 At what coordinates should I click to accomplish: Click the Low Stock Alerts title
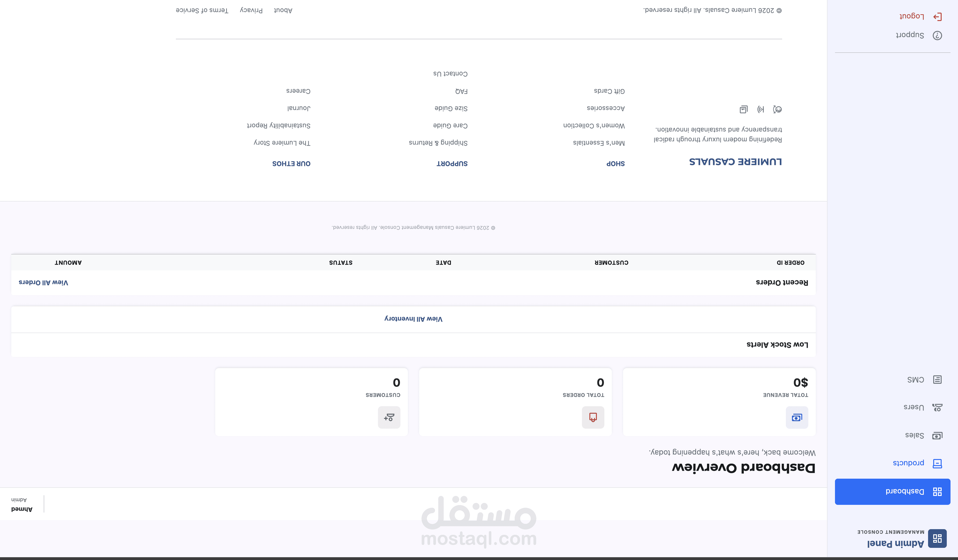pyautogui.click(x=777, y=345)
